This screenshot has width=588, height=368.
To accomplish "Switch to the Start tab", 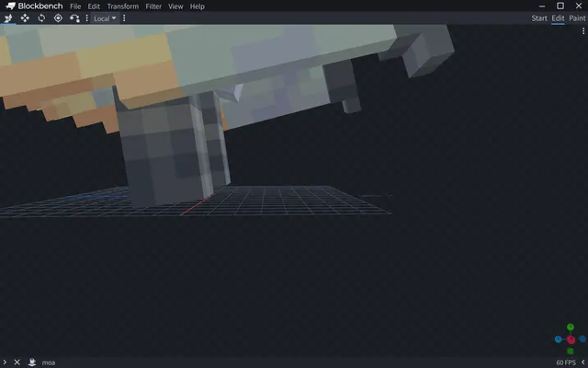I will [x=539, y=18].
